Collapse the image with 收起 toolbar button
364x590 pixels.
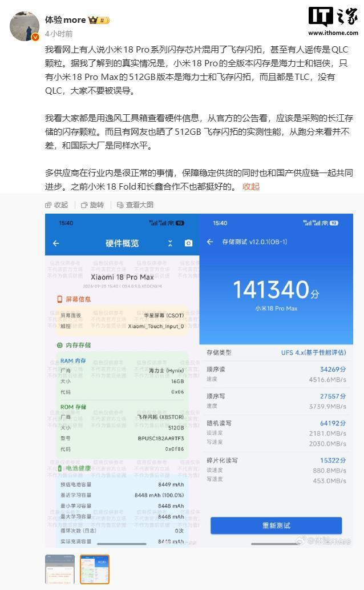click(56, 204)
